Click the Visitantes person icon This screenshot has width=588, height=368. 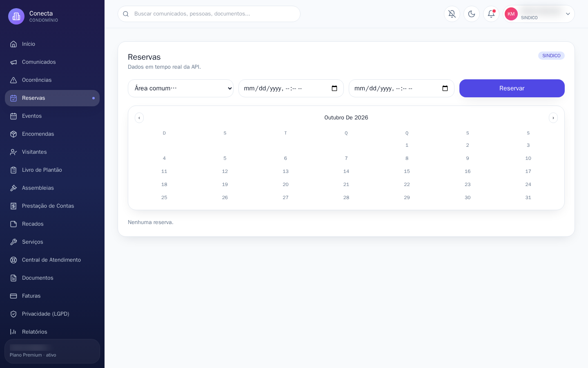click(x=13, y=152)
